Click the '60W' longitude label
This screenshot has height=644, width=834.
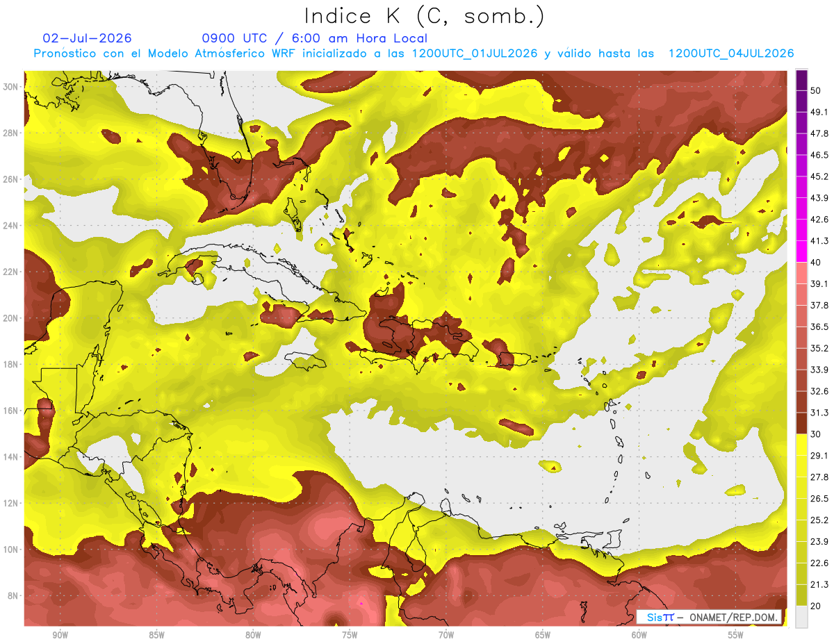639,635
